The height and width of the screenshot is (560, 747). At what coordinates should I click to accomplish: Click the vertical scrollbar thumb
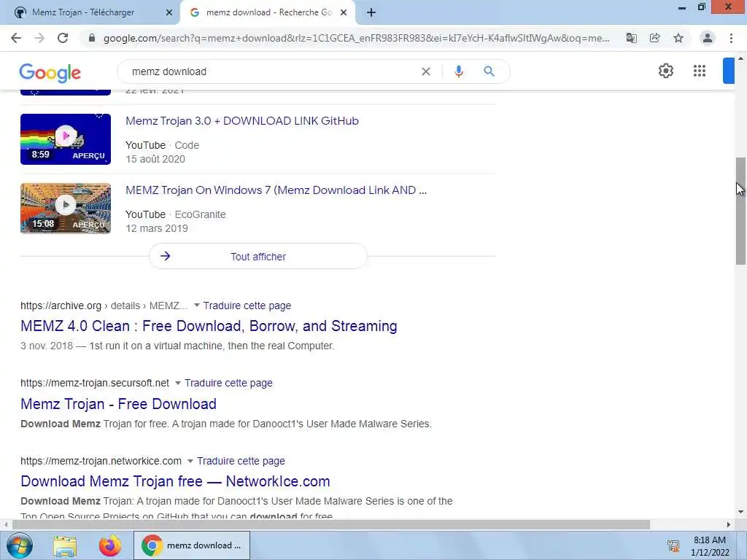[x=740, y=211]
